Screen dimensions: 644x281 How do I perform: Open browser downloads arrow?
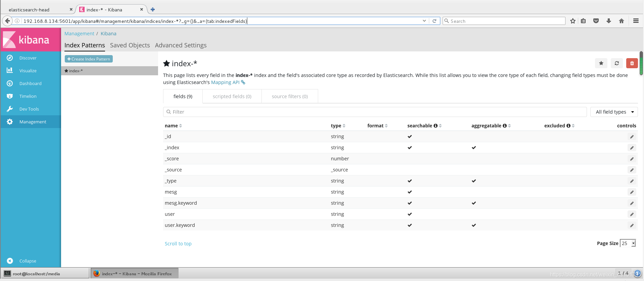coord(609,21)
